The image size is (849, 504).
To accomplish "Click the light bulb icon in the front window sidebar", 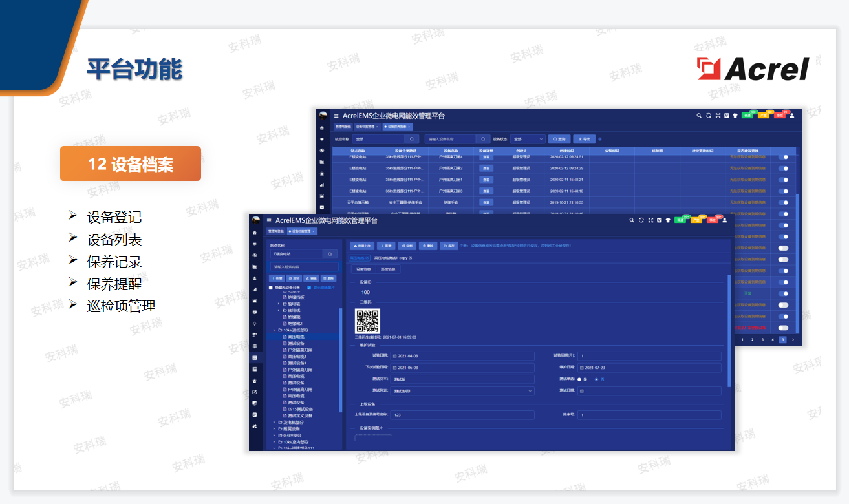I will click(x=255, y=323).
